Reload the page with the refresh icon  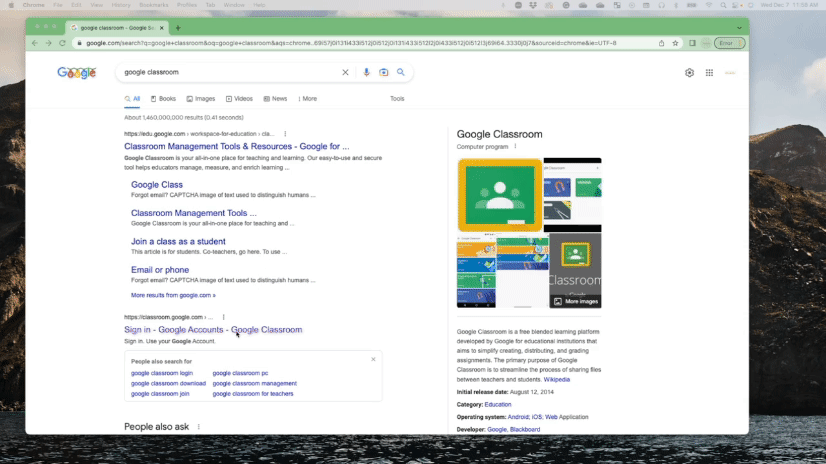pos(62,43)
